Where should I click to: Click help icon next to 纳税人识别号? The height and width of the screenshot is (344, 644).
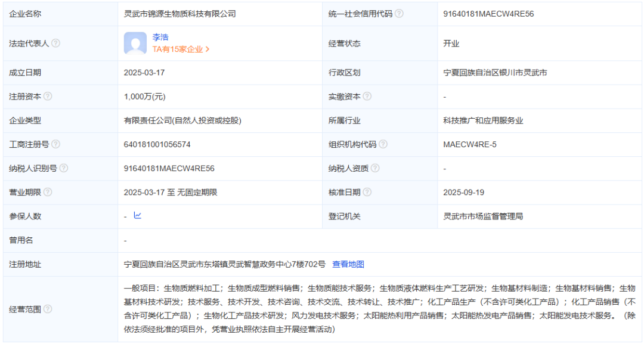click(x=64, y=168)
